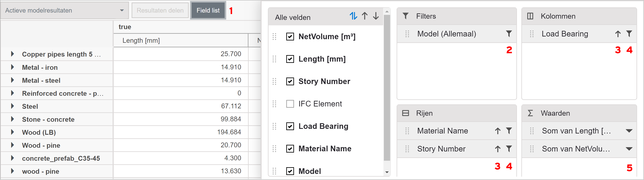Open Som van NetVolume aggregation dropdown

coord(629,149)
